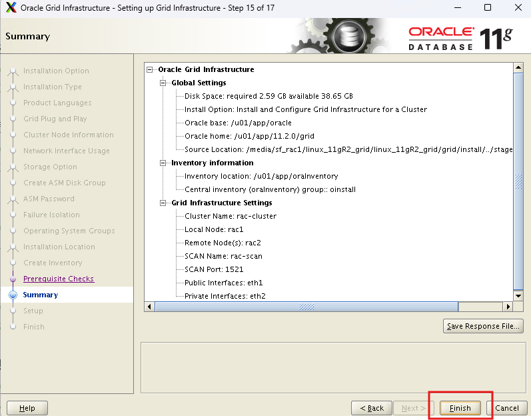
Task: Select SCAN Port 1521 row
Action: [214, 269]
